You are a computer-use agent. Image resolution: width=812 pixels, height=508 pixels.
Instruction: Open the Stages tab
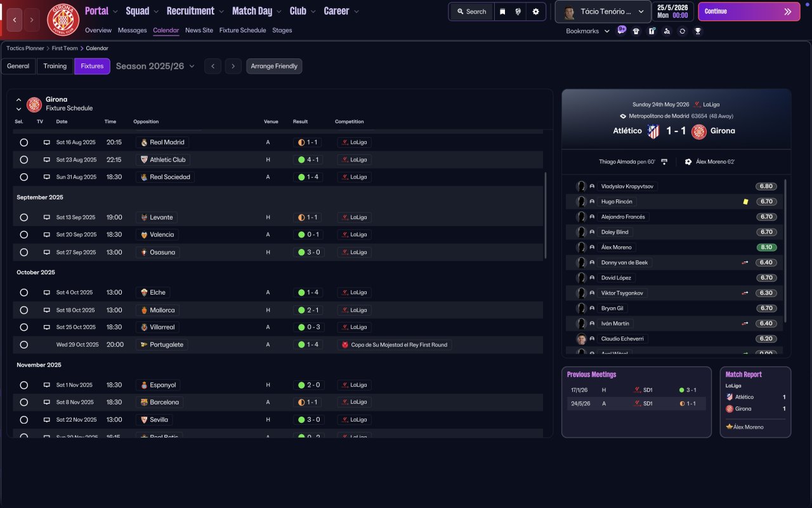(282, 30)
